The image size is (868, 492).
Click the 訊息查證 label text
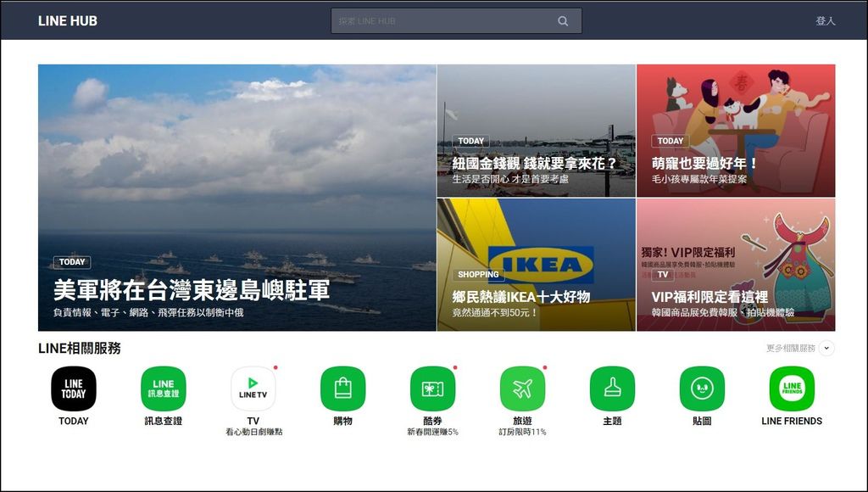click(164, 421)
